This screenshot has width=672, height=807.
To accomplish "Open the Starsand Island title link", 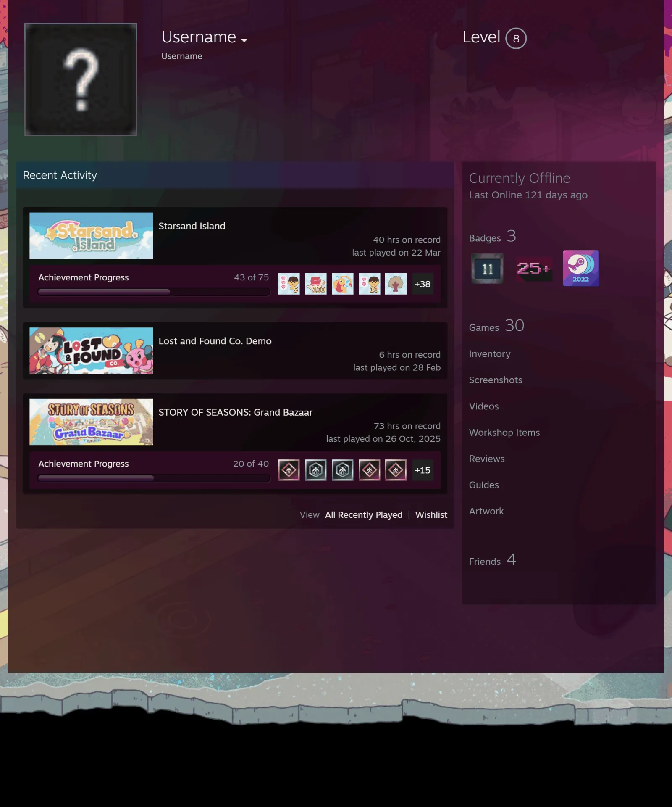I will (192, 226).
